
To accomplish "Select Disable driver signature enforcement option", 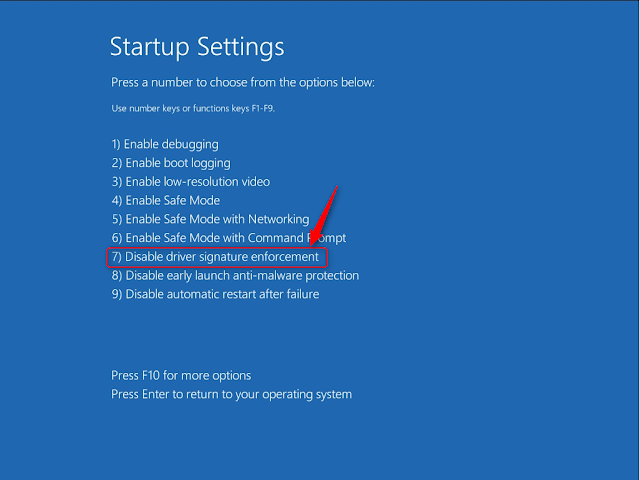I will (x=217, y=257).
